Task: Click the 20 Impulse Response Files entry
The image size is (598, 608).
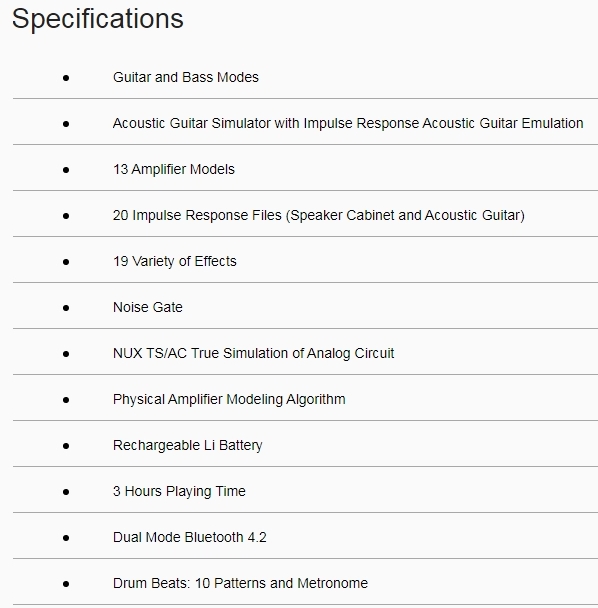Action: (319, 215)
